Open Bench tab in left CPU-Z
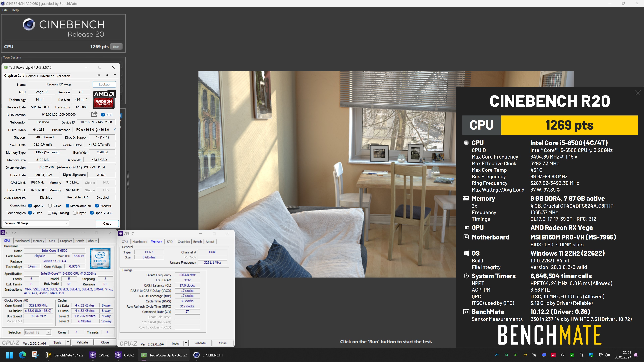This screenshot has width=644, height=362. click(x=80, y=241)
